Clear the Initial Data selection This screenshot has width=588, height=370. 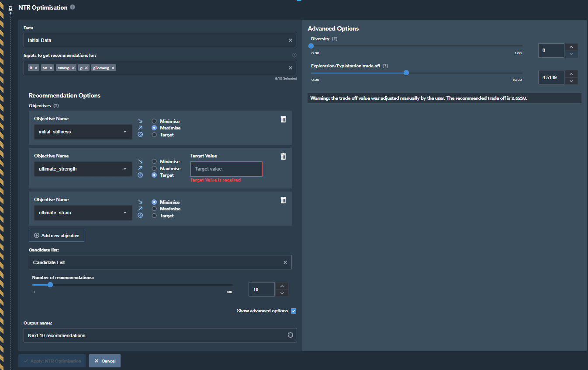291,40
